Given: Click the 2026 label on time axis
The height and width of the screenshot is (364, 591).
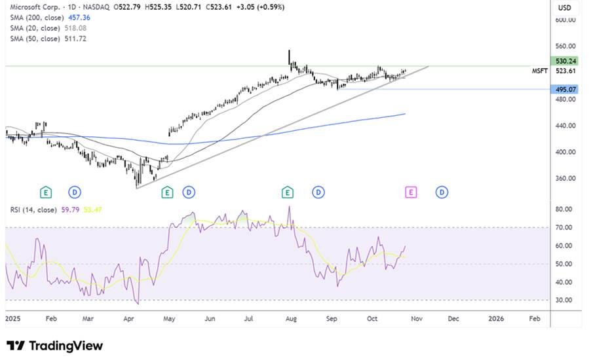Looking at the screenshot, I should point(496,319).
